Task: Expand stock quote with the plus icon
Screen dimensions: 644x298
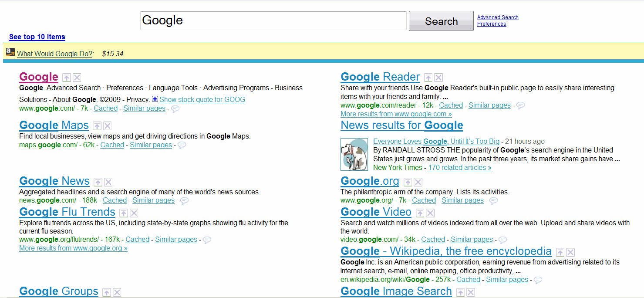Action: click(x=155, y=99)
